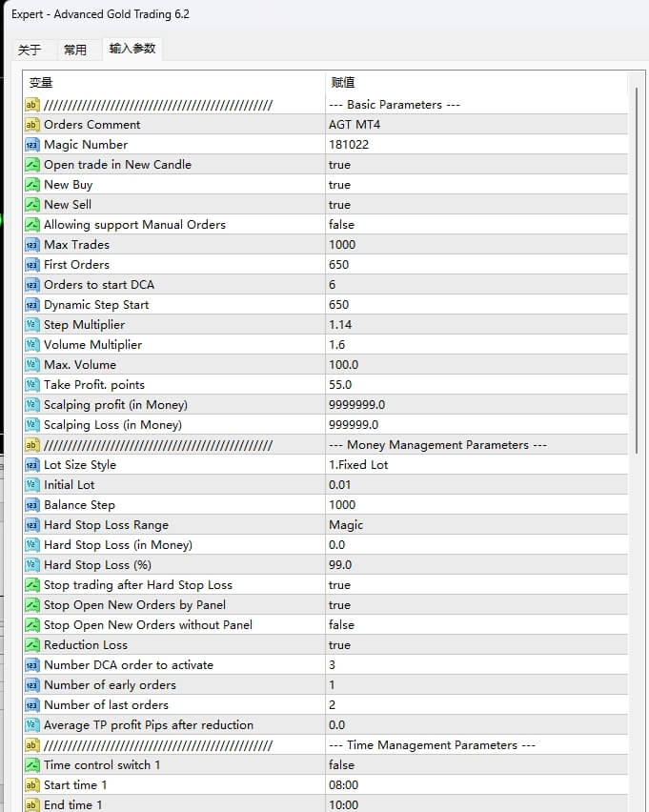Click the Reduction Loss boolean icon
This screenshot has height=812, width=649.
[31, 645]
